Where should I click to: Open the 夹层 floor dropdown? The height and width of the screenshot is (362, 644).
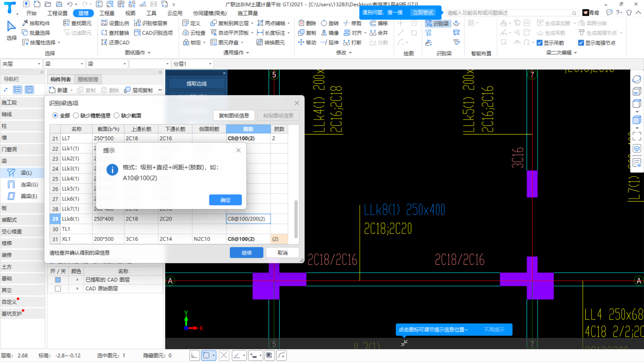click(x=21, y=64)
